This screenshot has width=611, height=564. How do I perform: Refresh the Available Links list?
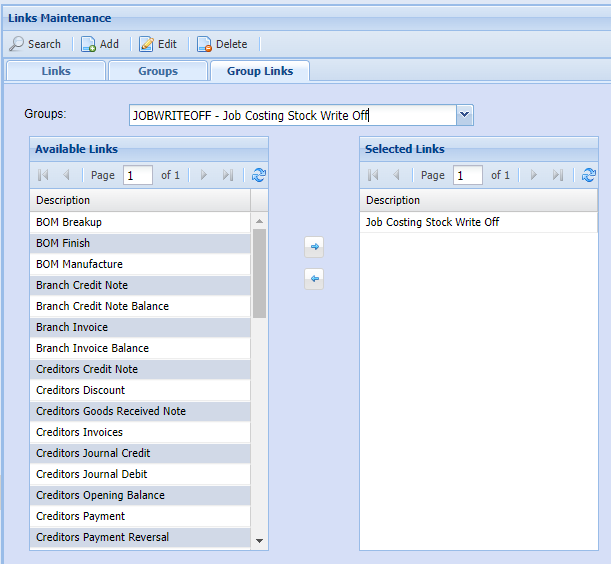point(259,175)
